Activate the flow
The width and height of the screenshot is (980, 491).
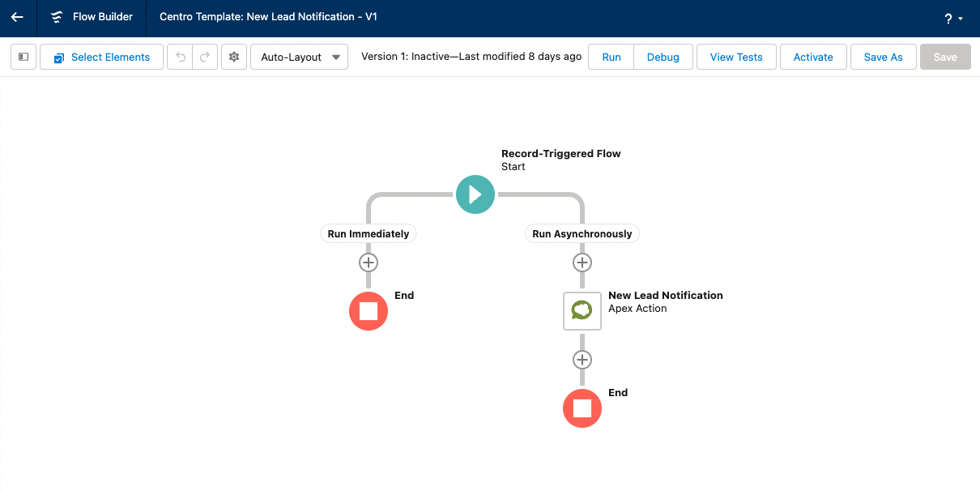(812, 57)
